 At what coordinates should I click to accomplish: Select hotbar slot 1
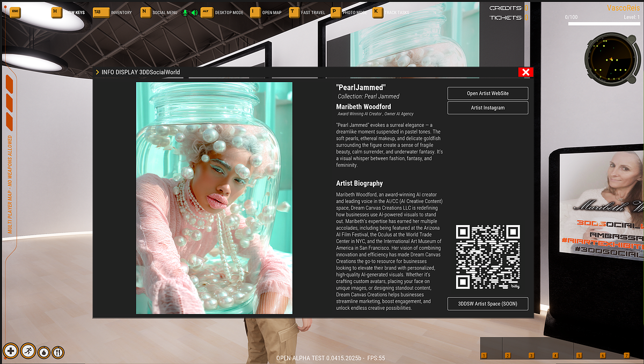point(484,355)
